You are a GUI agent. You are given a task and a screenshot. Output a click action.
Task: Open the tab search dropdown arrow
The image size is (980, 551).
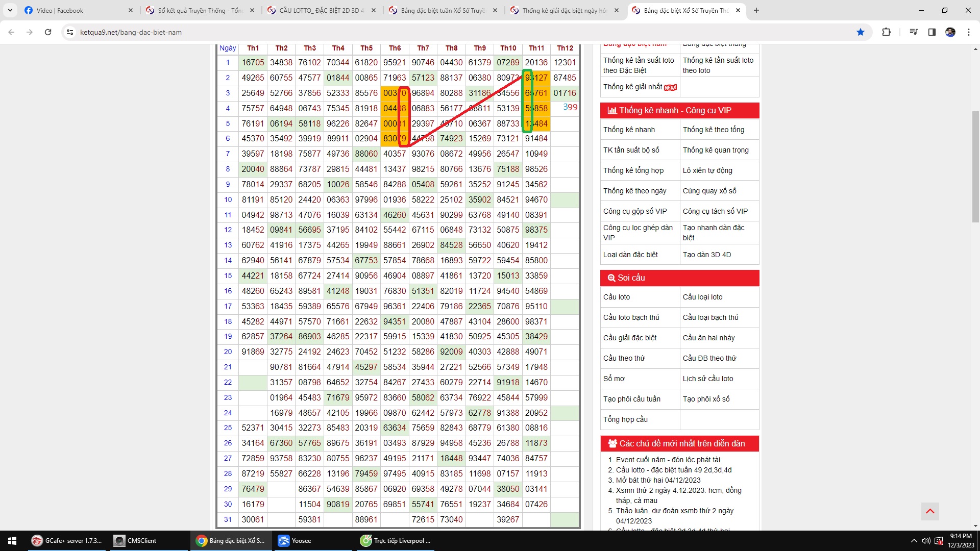10,10
